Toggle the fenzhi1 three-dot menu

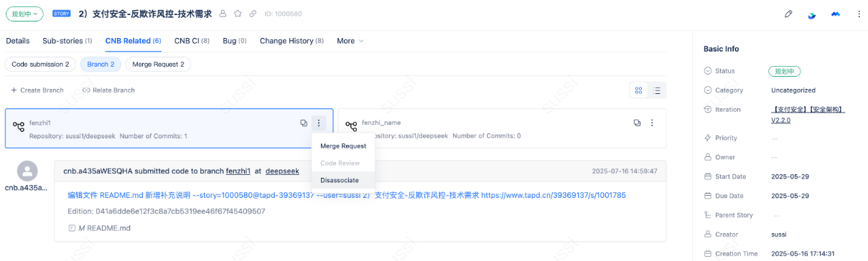pyautogui.click(x=319, y=123)
